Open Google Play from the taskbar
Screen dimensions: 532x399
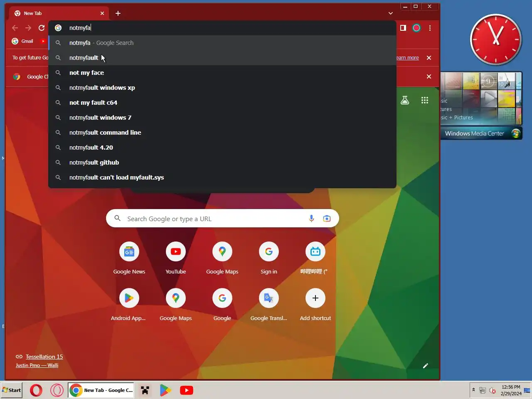click(165, 390)
